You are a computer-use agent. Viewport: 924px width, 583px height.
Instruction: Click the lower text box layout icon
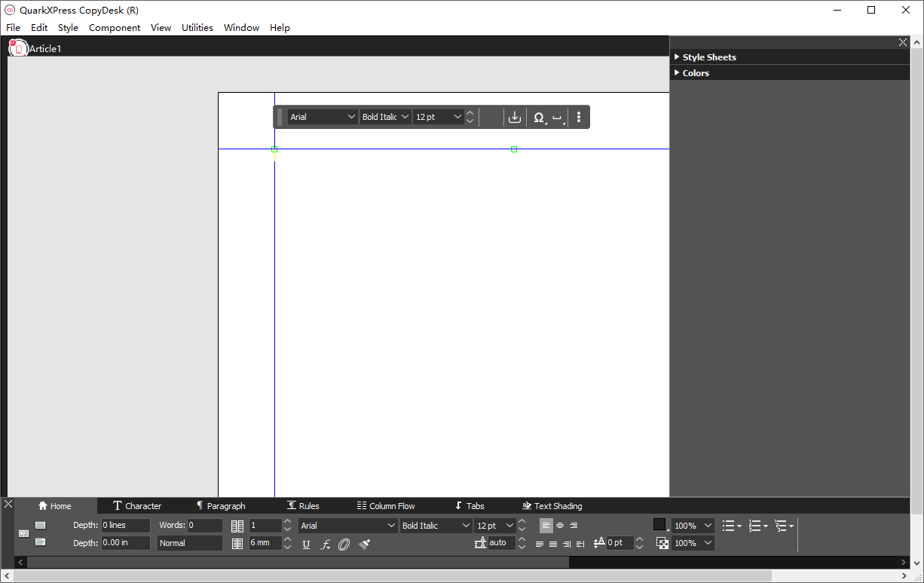(41, 542)
